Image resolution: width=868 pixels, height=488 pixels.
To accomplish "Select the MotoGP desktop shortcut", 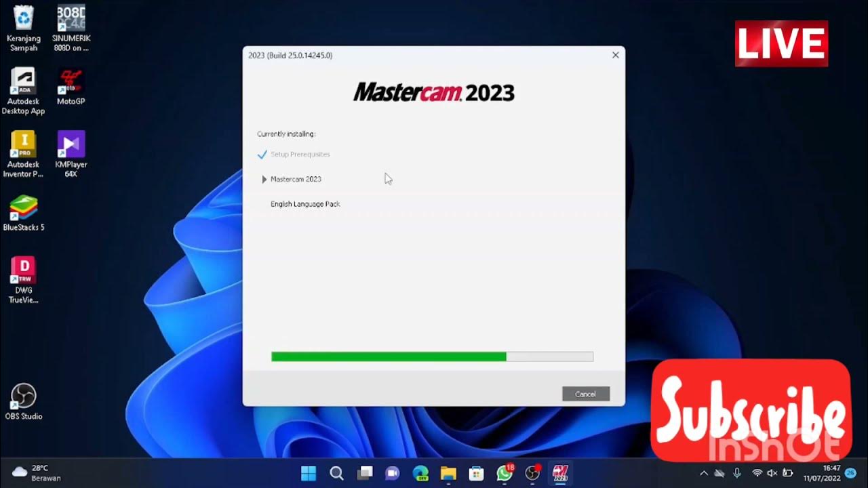I will pos(71,87).
